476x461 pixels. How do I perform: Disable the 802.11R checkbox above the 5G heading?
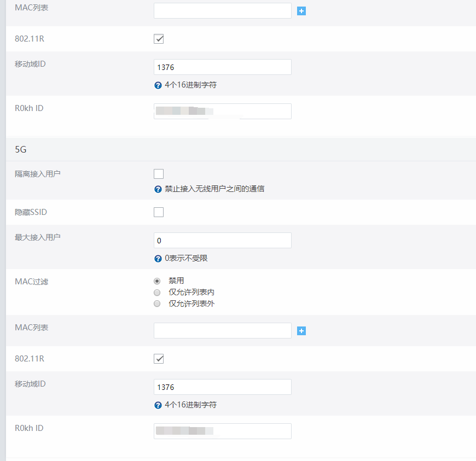pos(159,39)
